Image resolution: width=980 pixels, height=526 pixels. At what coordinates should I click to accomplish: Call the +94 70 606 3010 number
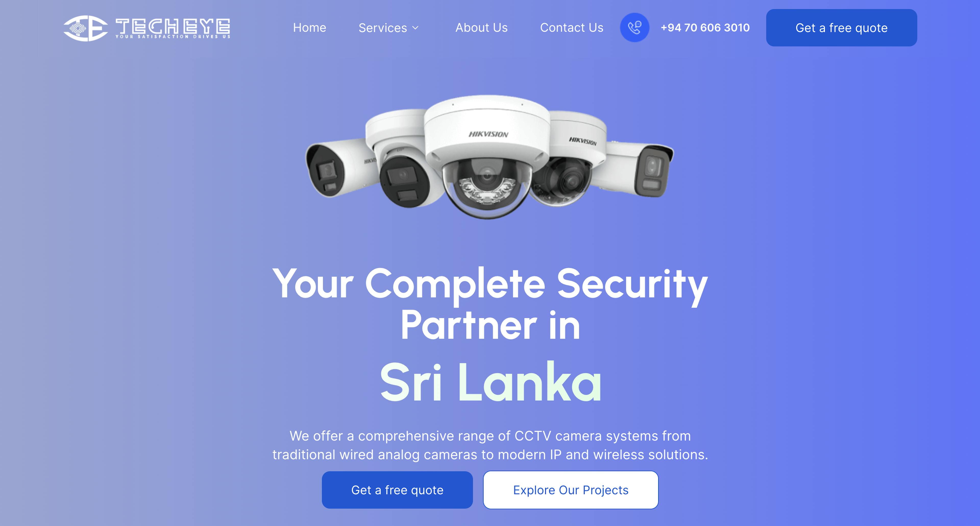point(705,27)
